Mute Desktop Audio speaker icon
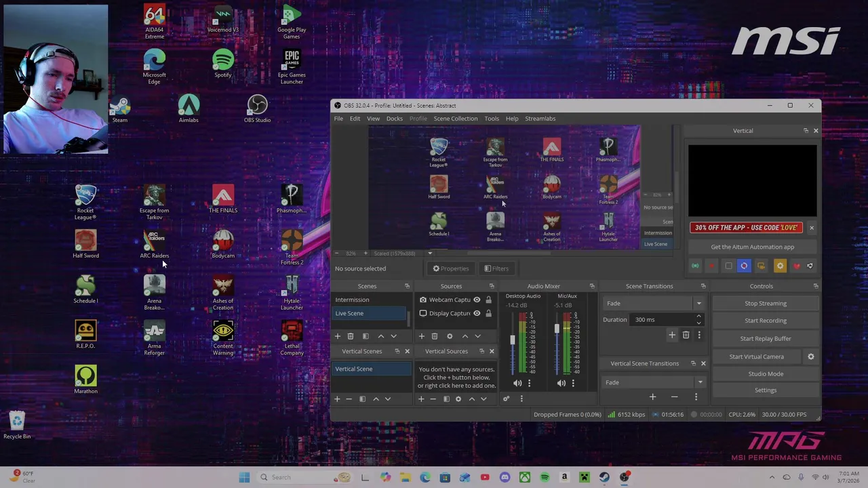 pyautogui.click(x=517, y=383)
